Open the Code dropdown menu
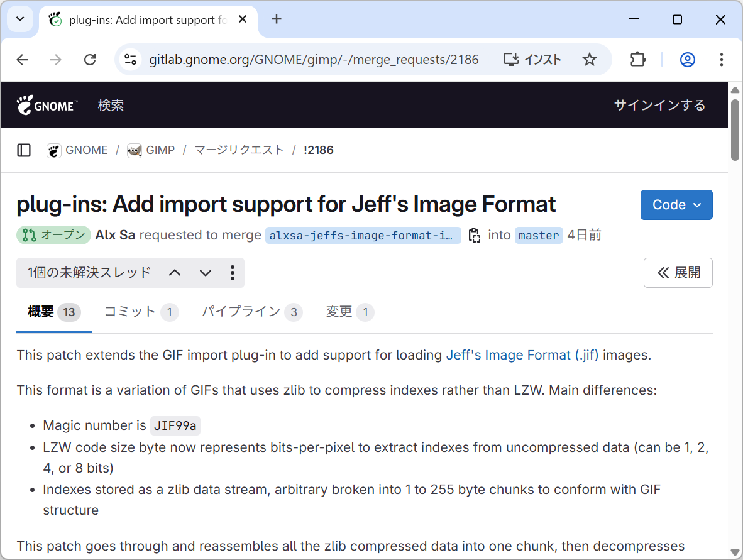The height and width of the screenshot is (560, 743). coord(676,204)
